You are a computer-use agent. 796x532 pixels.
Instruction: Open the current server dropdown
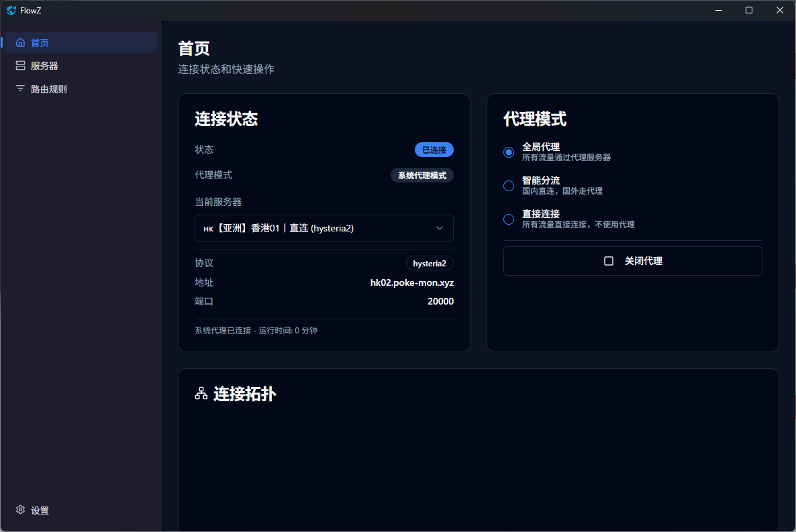coord(324,228)
